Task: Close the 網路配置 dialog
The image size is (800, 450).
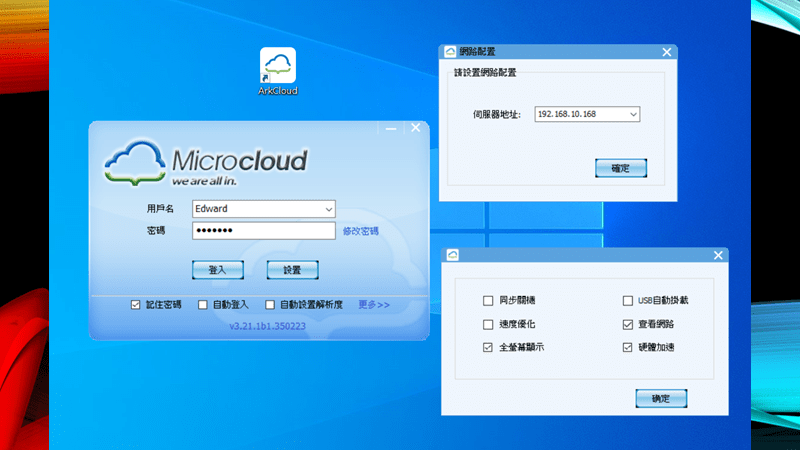Action: (x=666, y=52)
